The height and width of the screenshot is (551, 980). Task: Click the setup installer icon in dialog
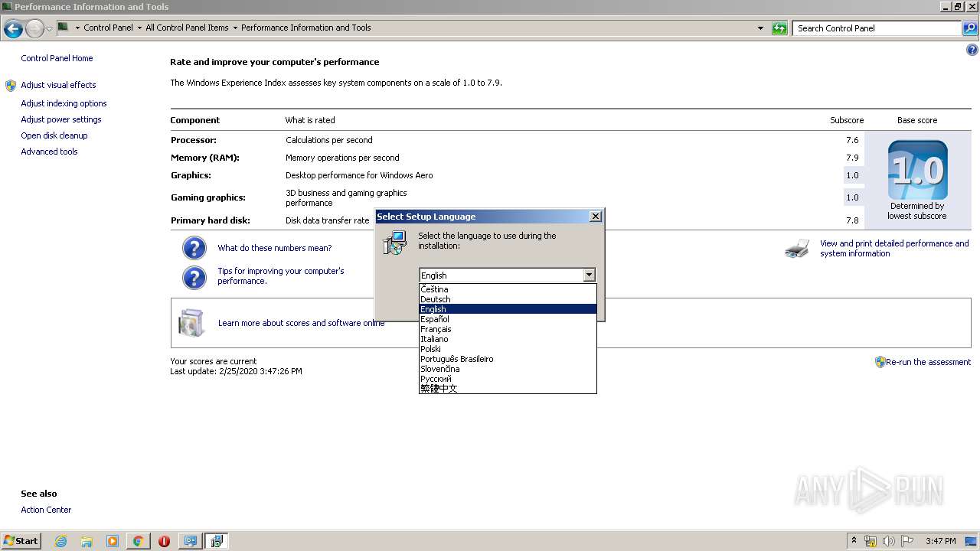click(394, 243)
